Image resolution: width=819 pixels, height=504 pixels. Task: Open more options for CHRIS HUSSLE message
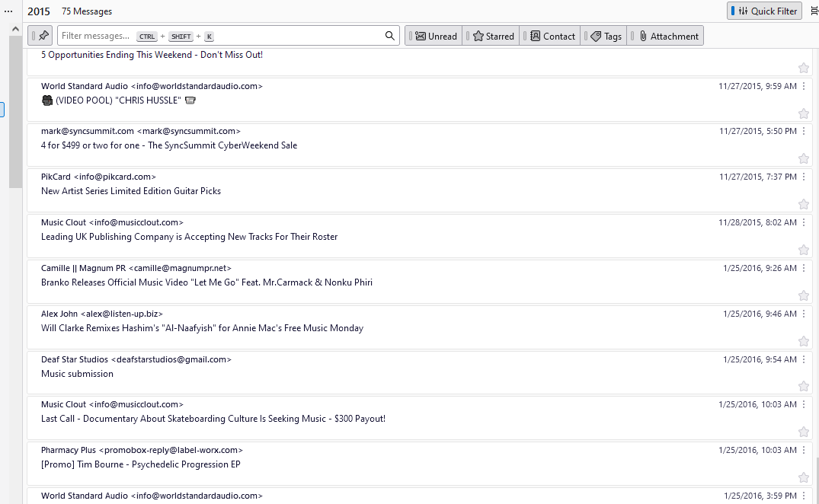pos(804,86)
